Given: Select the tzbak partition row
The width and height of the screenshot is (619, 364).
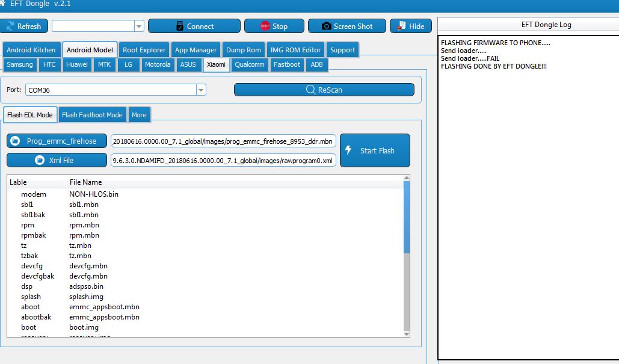Looking at the screenshot, I should [205, 256].
